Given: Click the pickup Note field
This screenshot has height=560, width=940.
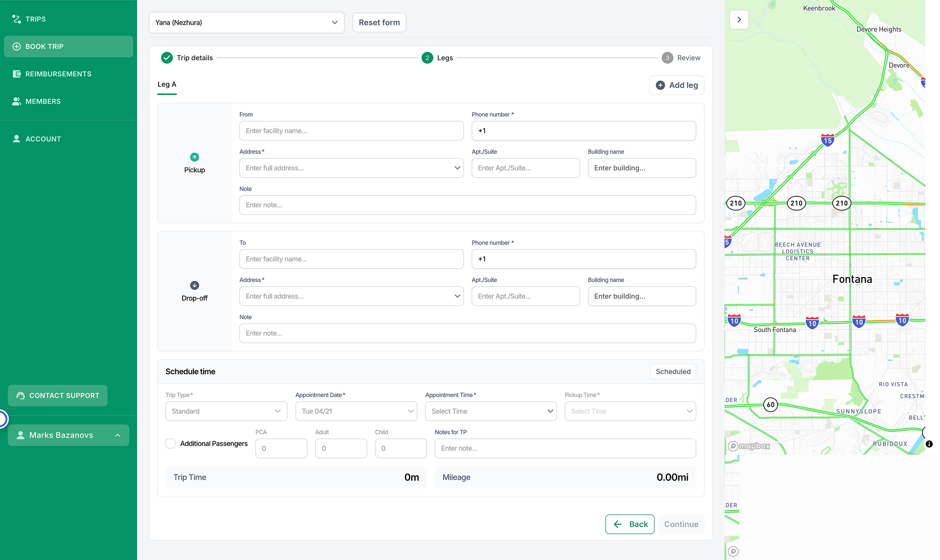Looking at the screenshot, I should point(468,205).
